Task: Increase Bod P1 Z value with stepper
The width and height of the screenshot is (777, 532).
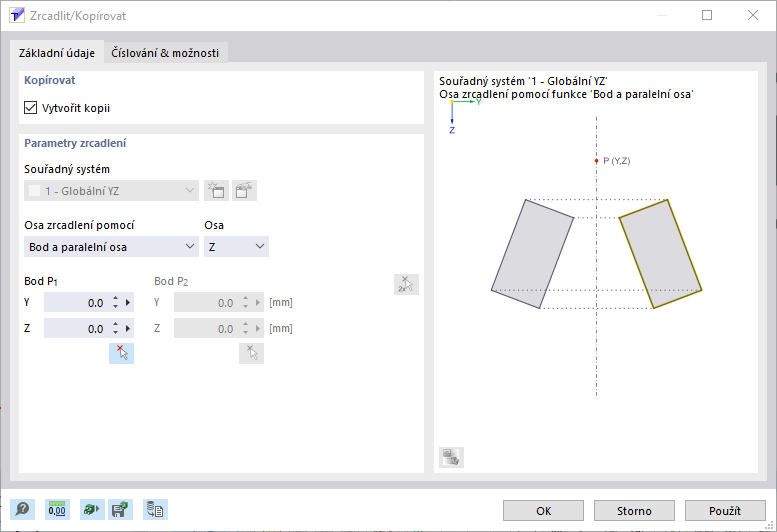Action: 116,324
